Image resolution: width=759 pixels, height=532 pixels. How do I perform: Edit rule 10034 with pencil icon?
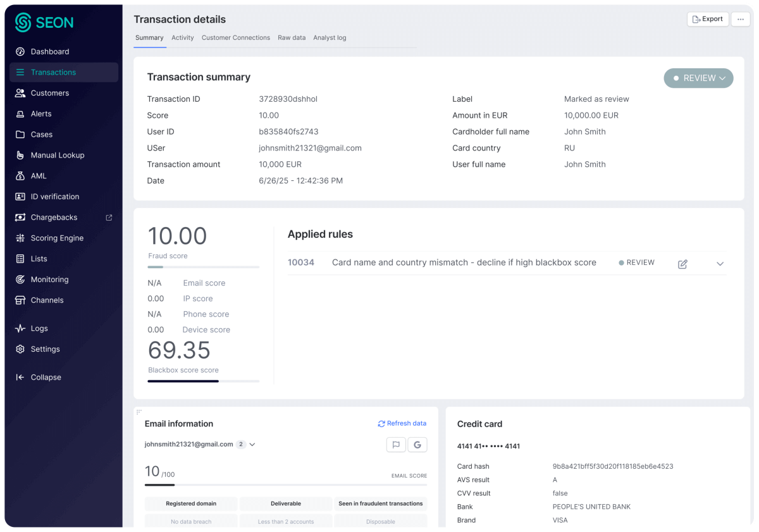click(682, 264)
